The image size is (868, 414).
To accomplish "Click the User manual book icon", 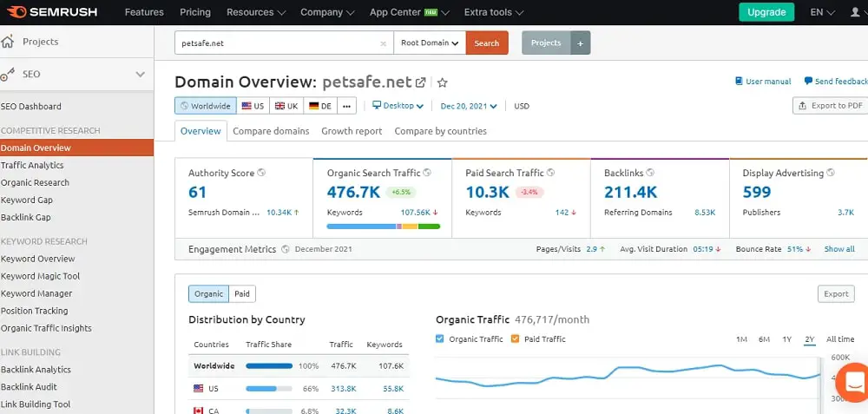I will 739,82.
